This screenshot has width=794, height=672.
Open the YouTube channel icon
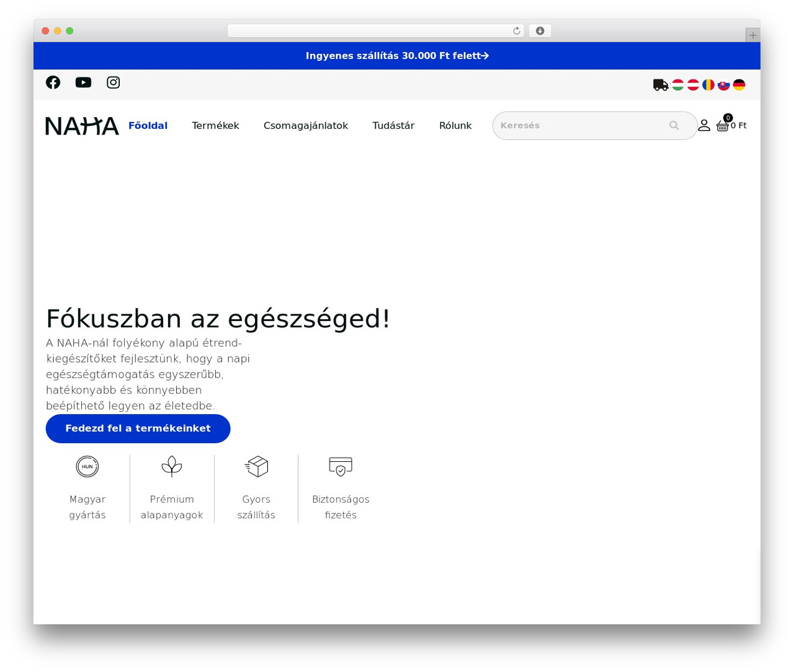(x=83, y=82)
